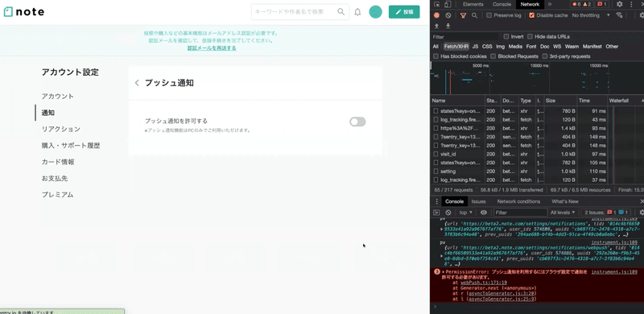Screen dimensions: 644x314
Task: Click the note logo
Action: click(x=24, y=12)
